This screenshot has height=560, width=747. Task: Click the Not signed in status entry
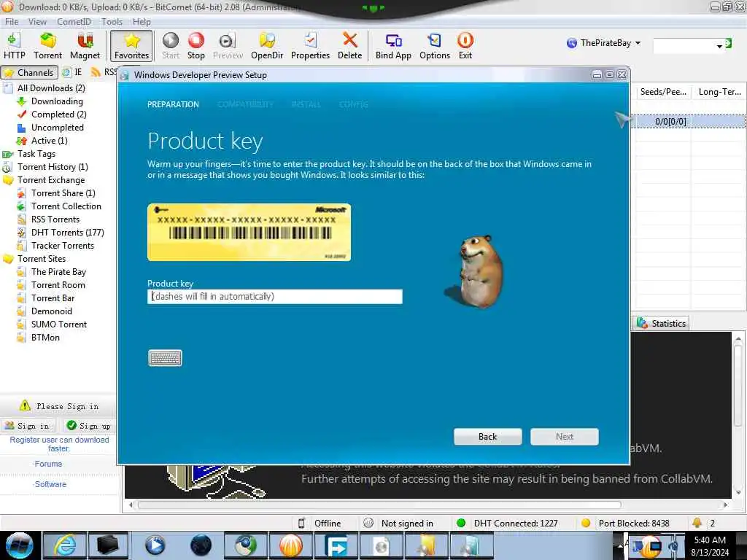click(398, 524)
